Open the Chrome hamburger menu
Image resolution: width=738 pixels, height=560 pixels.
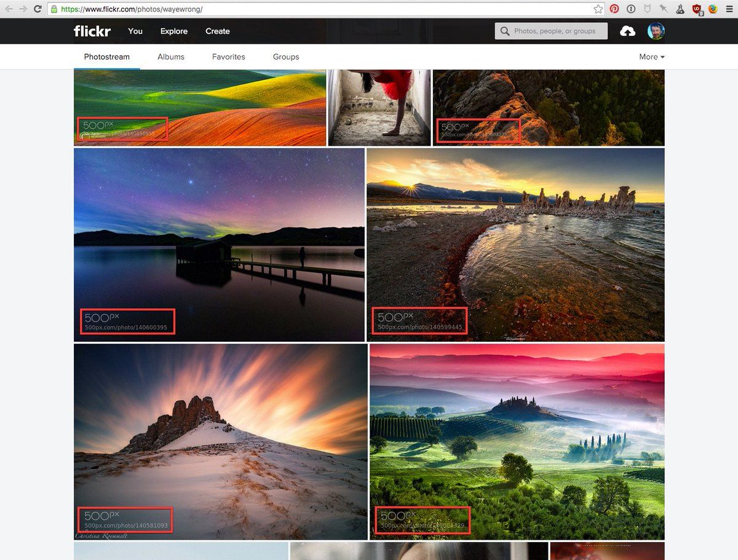[729, 9]
